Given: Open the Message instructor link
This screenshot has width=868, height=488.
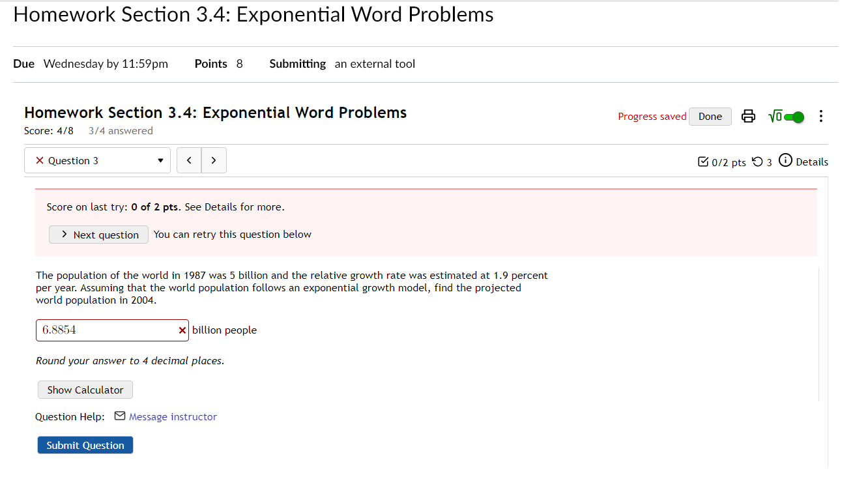Looking at the screenshot, I should (172, 416).
